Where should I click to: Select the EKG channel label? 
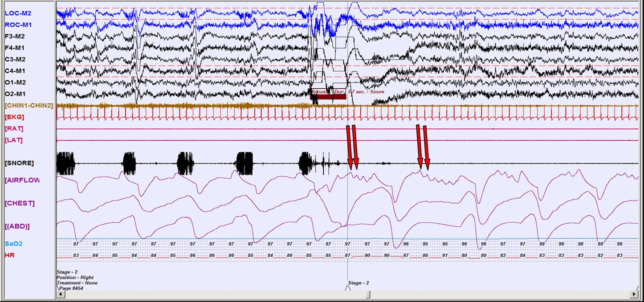(14, 117)
